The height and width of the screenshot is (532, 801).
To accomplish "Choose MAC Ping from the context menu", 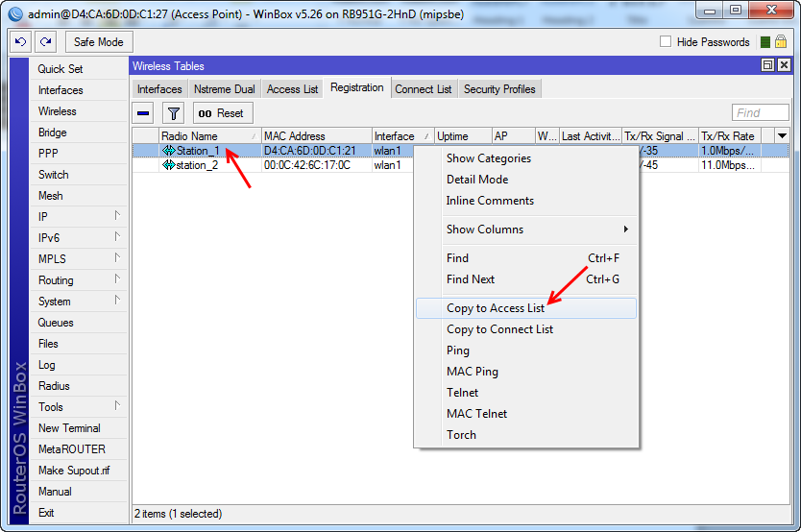I will coord(526,372).
